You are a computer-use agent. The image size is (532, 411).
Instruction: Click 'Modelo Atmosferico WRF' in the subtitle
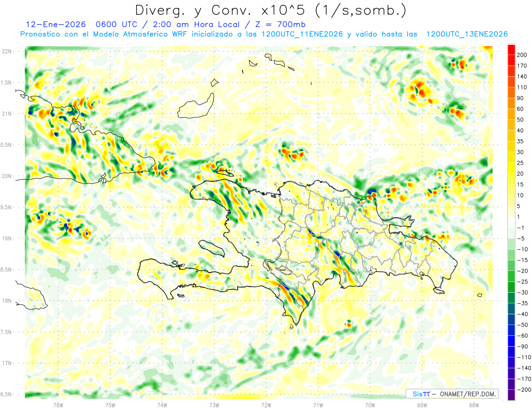[x=140, y=34]
